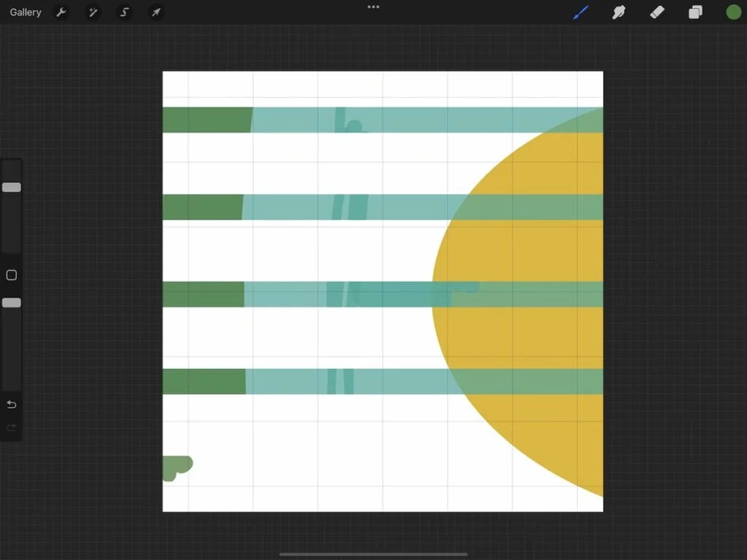The height and width of the screenshot is (560, 747).
Task: Click the brush opacity slider handle
Action: pos(12,303)
